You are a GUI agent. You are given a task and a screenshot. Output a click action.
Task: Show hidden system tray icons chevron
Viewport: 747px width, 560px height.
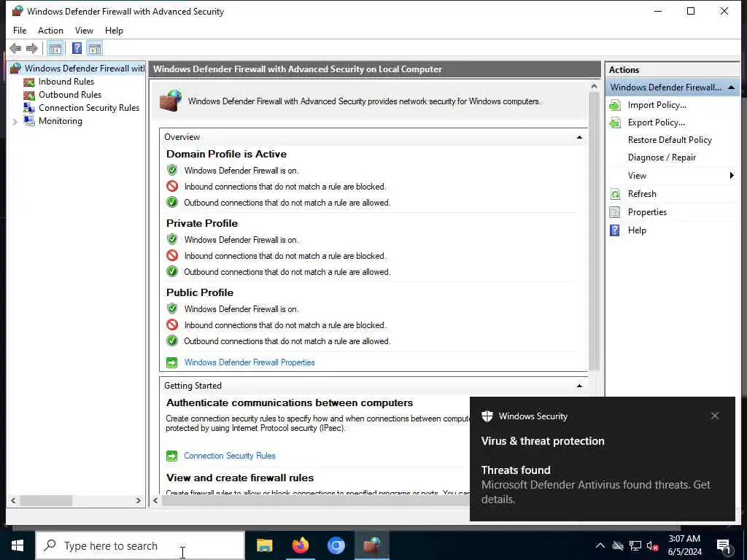(600, 545)
